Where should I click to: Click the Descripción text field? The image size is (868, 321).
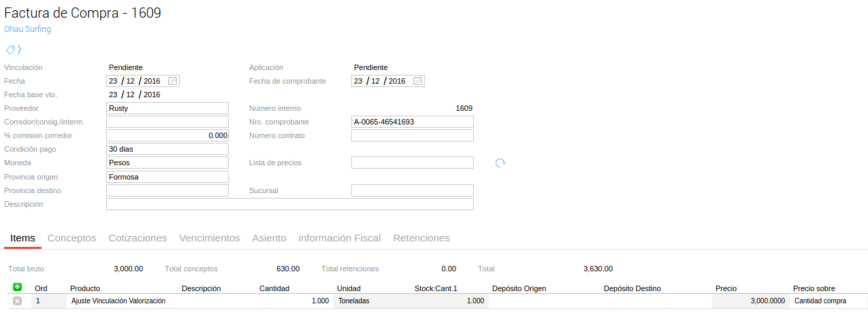pos(289,204)
